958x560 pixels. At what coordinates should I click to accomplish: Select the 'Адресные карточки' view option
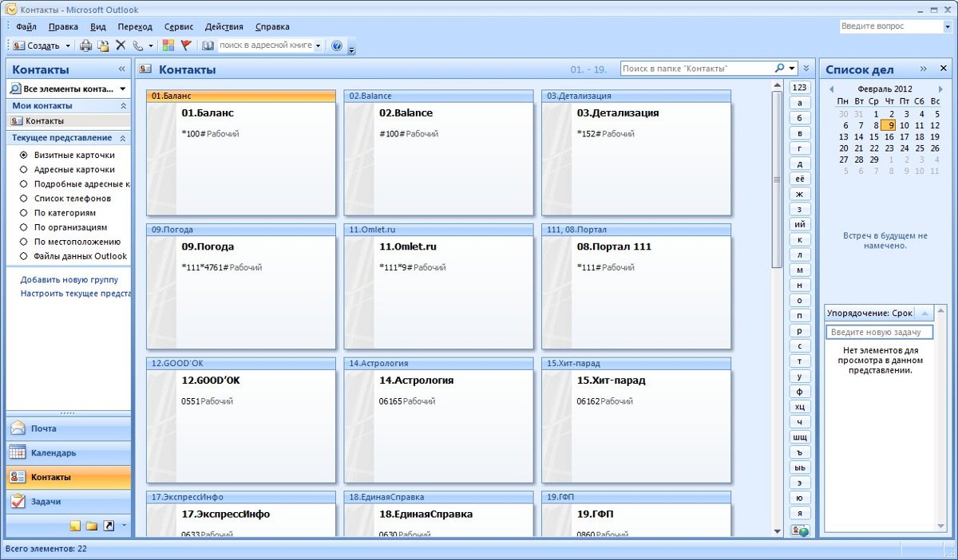24,170
